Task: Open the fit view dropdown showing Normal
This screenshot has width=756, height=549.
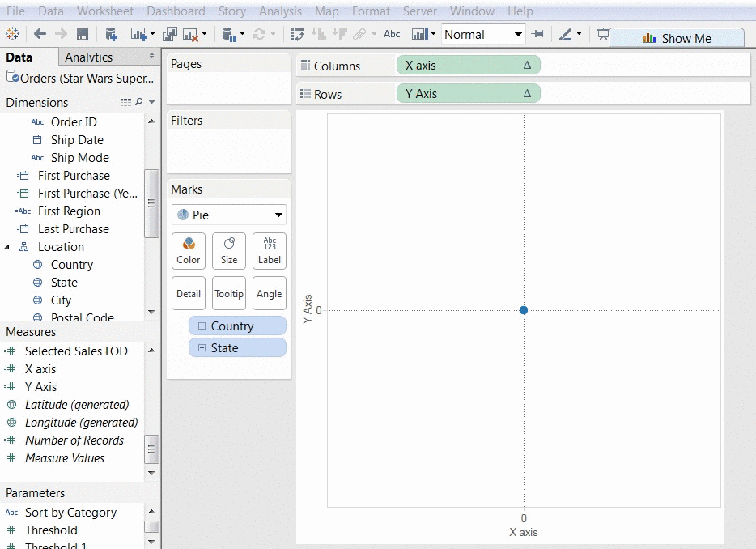Action: pos(483,34)
